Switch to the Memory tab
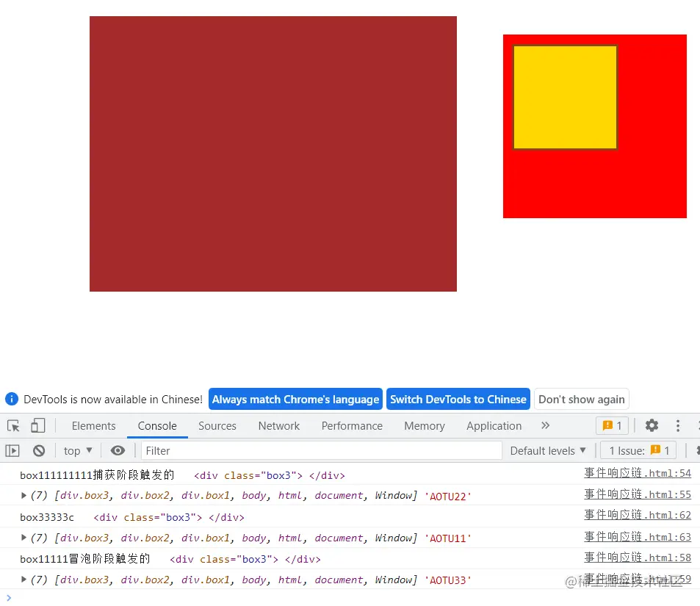 pos(425,426)
